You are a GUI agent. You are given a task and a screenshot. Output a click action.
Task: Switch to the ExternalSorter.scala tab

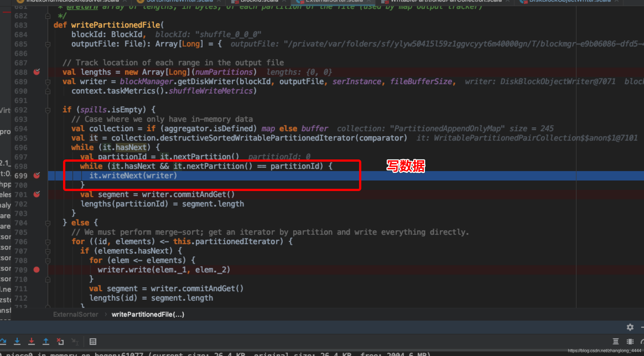[x=334, y=1]
